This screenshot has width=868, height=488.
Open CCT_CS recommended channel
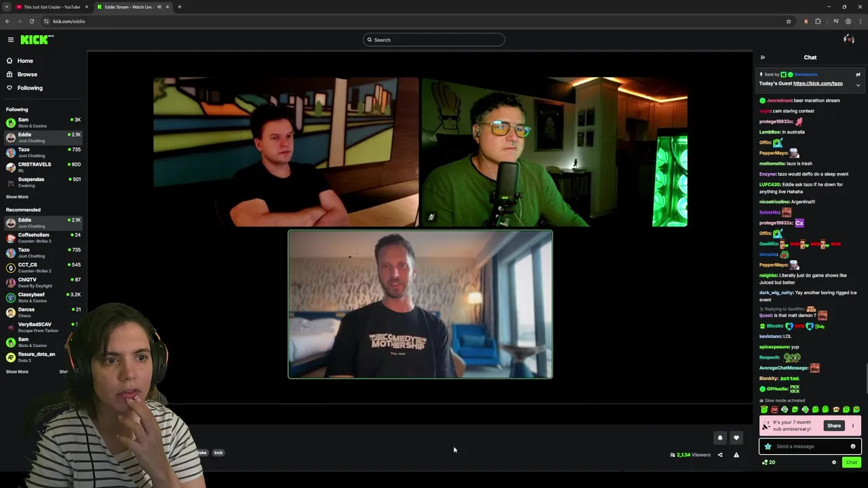(43, 268)
